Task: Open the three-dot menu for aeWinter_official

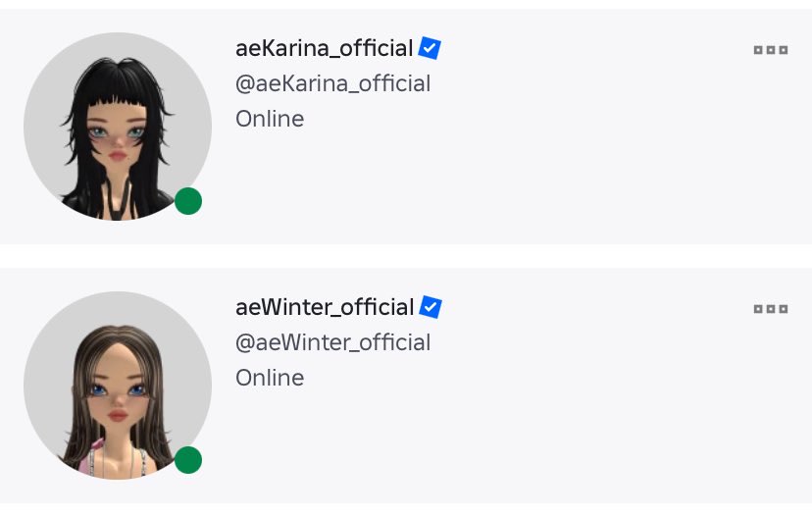Action: click(x=771, y=309)
